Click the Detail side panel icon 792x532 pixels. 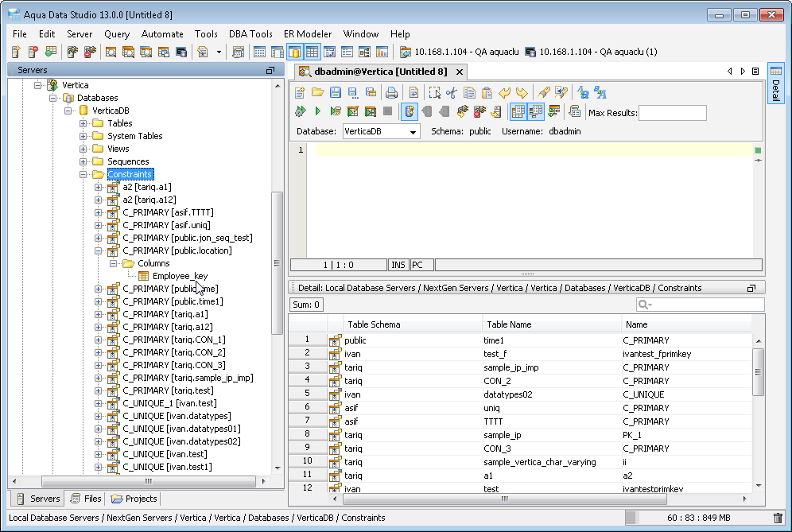tap(775, 83)
